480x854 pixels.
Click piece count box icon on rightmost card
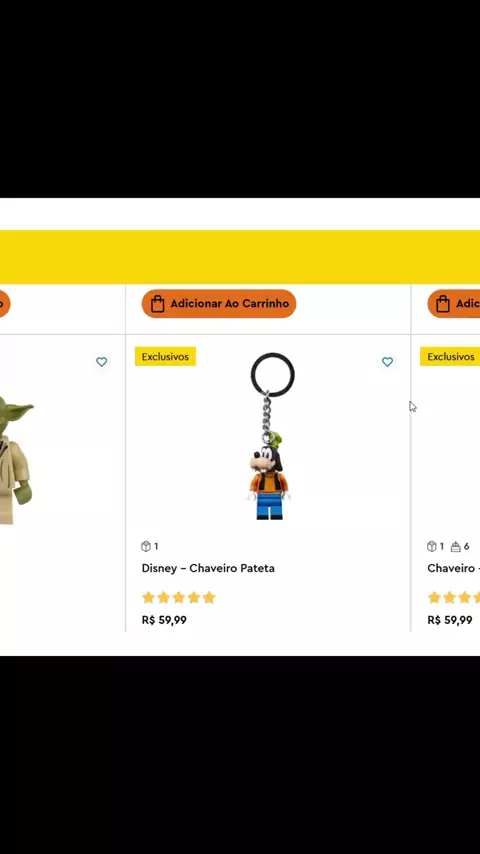click(432, 546)
